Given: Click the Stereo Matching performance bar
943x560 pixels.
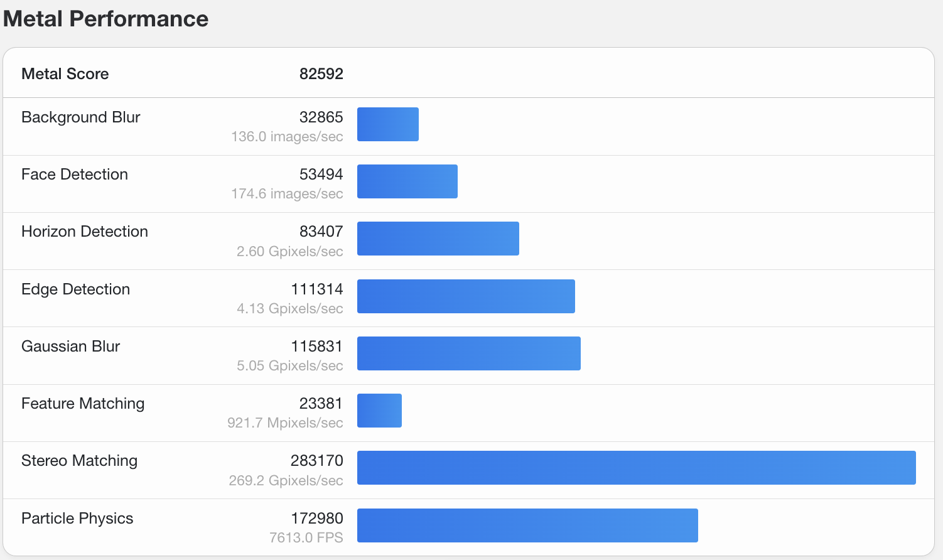Looking at the screenshot, I should click(637, 467).
